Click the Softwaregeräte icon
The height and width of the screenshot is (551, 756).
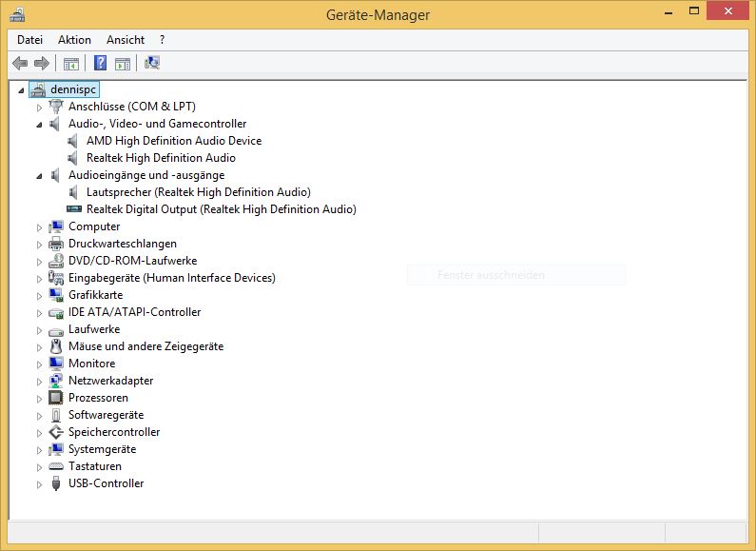(56, 415)
